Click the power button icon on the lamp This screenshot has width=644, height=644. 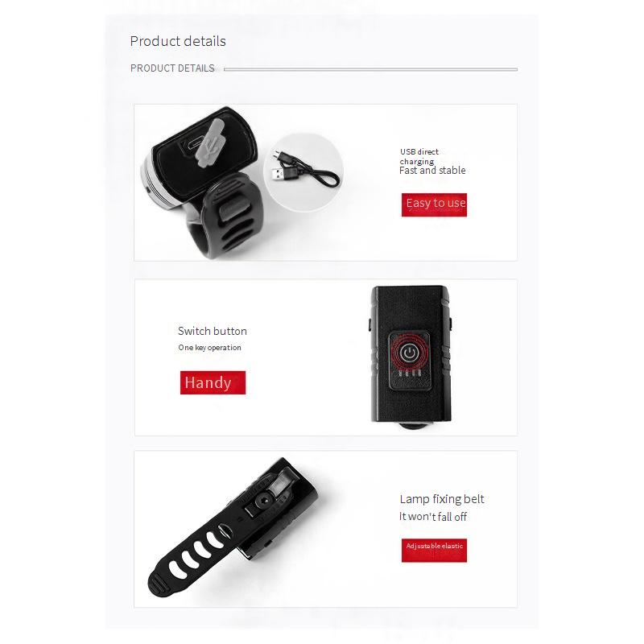409,353
